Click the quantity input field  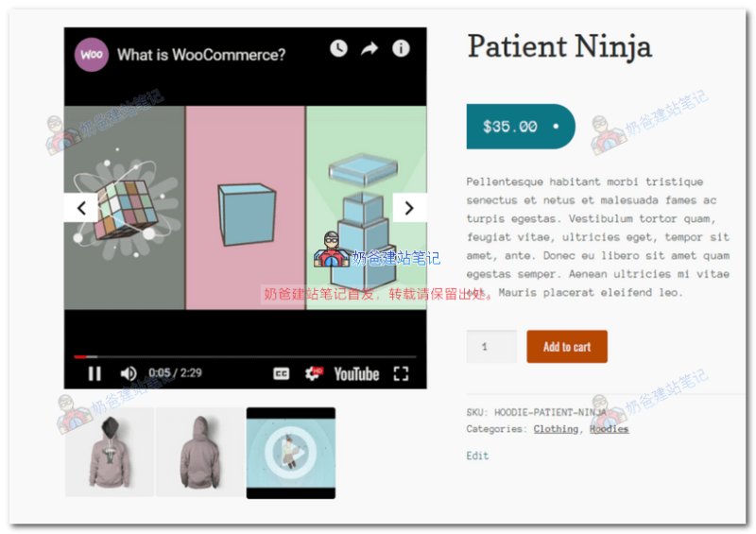(491, 346)
